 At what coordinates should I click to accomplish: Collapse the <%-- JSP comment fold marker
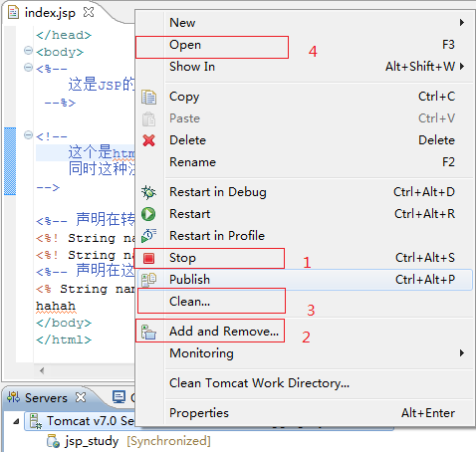click(29, 68)
